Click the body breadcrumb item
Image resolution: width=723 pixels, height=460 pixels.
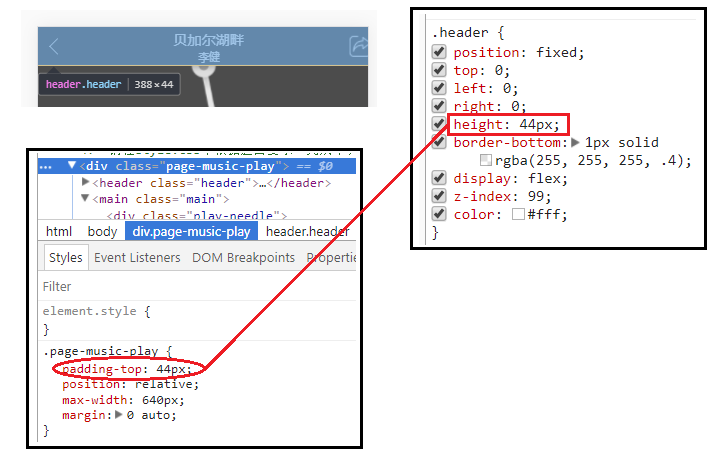click(102, 232)
